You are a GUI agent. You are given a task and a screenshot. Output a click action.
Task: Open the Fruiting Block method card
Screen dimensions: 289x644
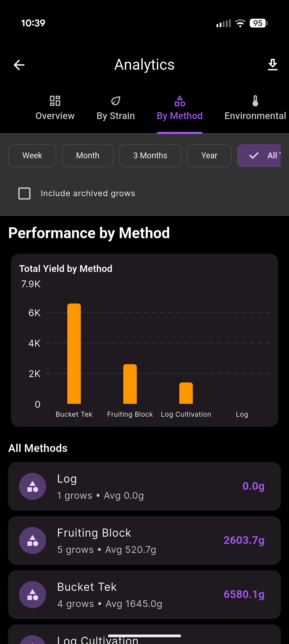pyautogui.click(x=144, y=540)
